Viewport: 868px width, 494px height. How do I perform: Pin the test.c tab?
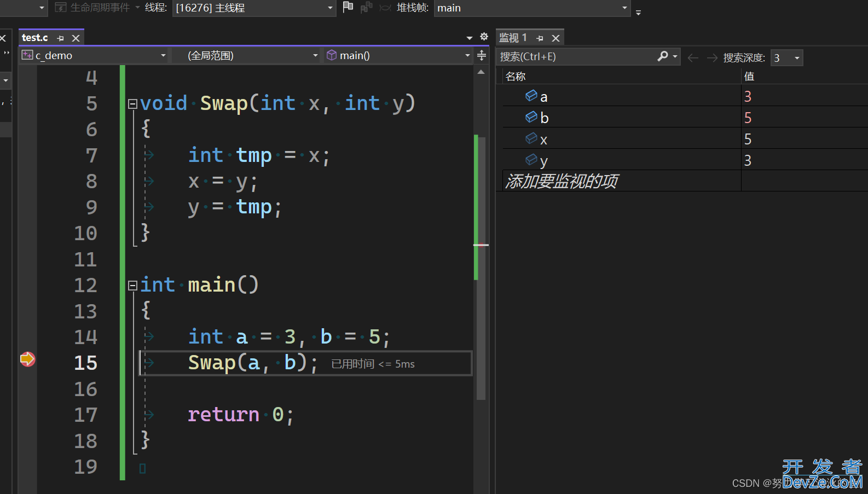61,38
